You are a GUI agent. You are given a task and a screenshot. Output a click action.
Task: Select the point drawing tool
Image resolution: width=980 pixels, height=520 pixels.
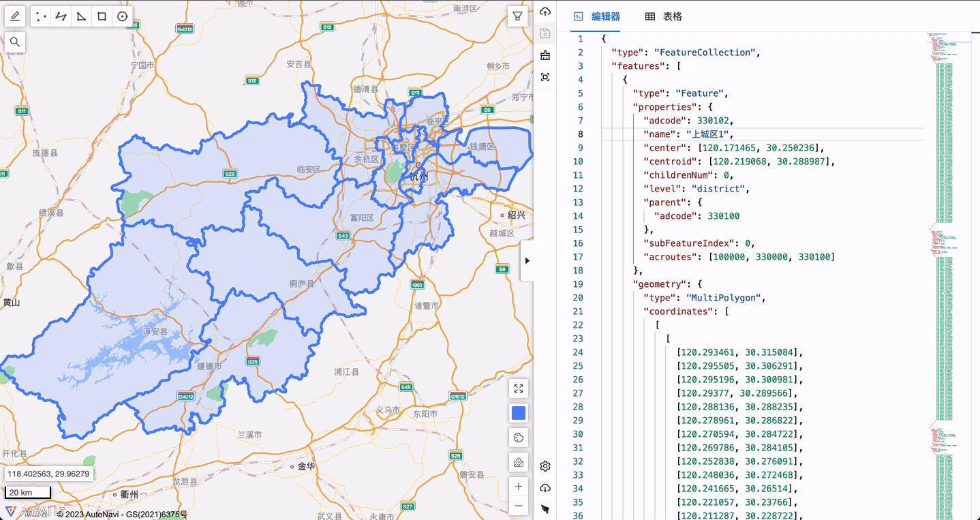tap(40, 16)
